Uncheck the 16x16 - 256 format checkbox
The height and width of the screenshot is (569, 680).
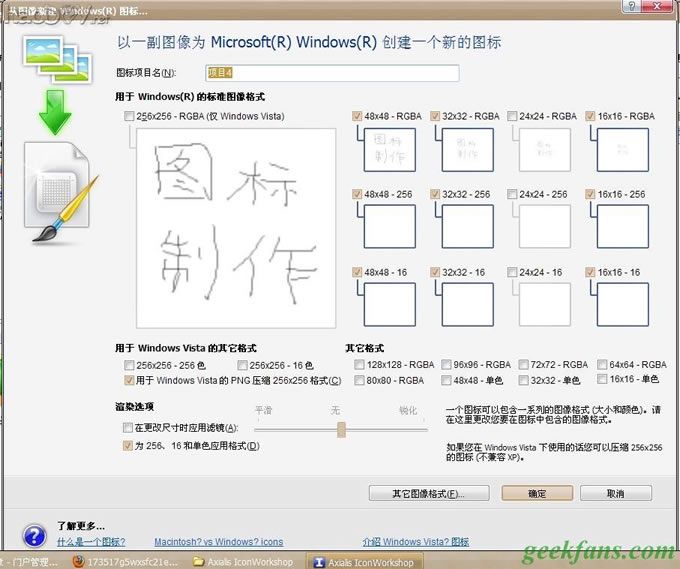[x=591, y=195]
